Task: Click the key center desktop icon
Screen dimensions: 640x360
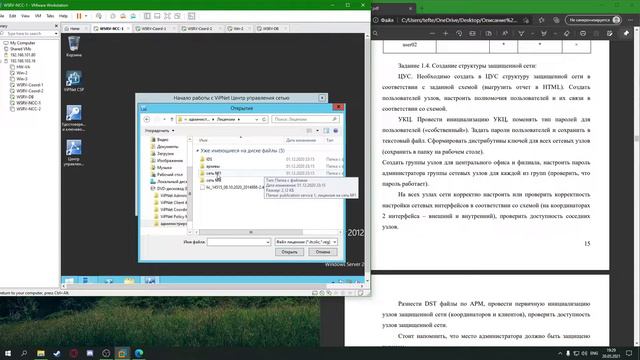Action: click(x=74, y=118)
